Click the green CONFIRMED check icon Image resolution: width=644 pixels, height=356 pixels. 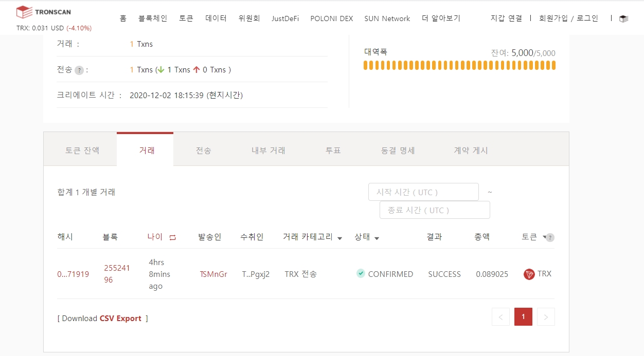[x=361, y=273]
